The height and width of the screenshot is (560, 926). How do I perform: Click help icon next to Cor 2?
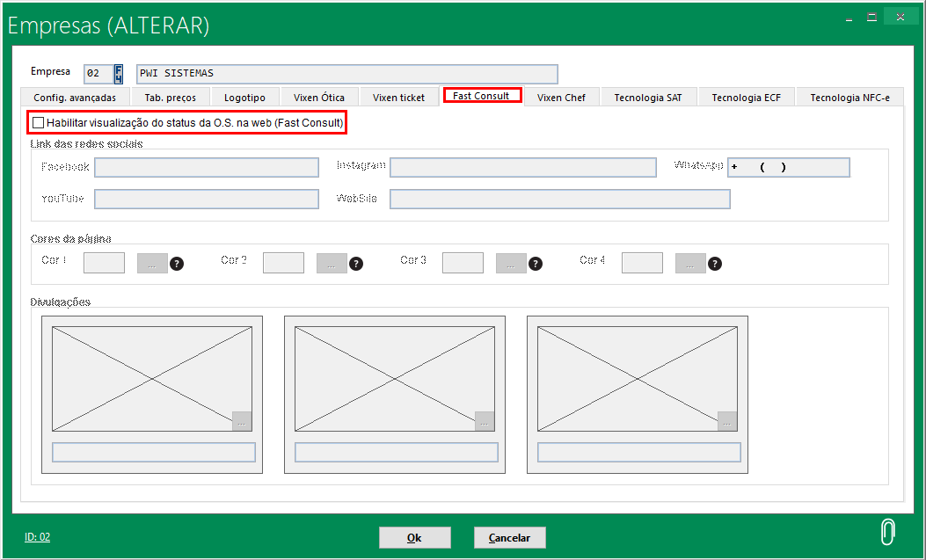356,263
